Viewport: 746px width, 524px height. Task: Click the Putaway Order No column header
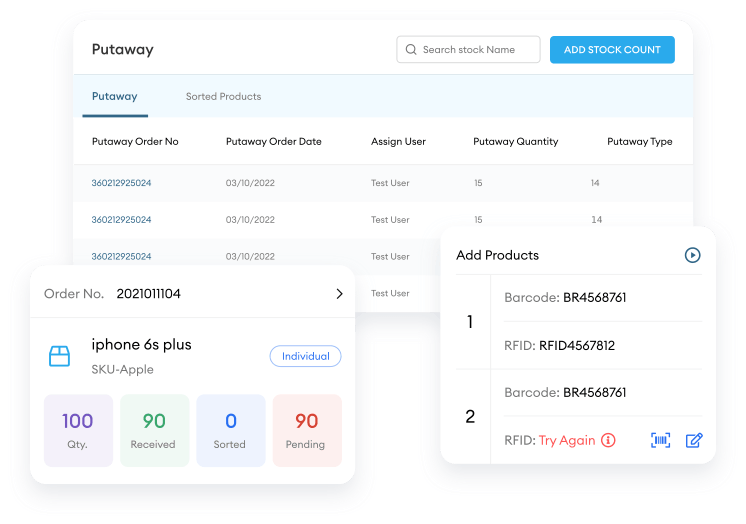[135, 141]
